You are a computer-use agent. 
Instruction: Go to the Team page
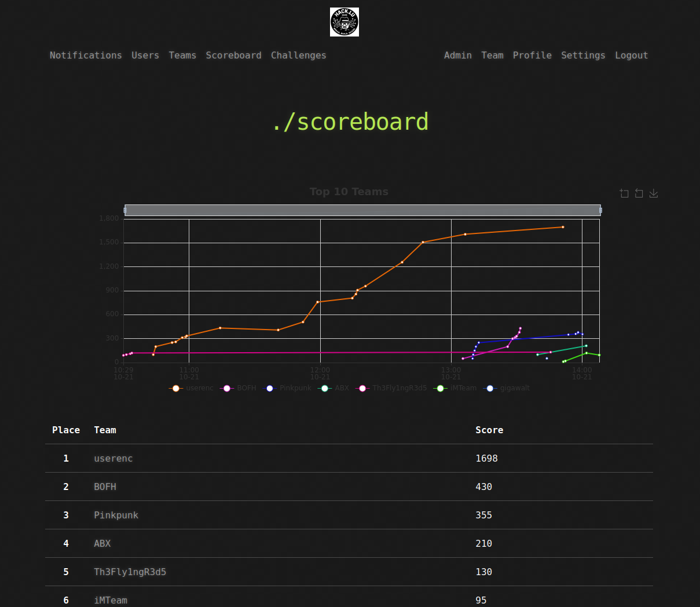tap(493, 55)
